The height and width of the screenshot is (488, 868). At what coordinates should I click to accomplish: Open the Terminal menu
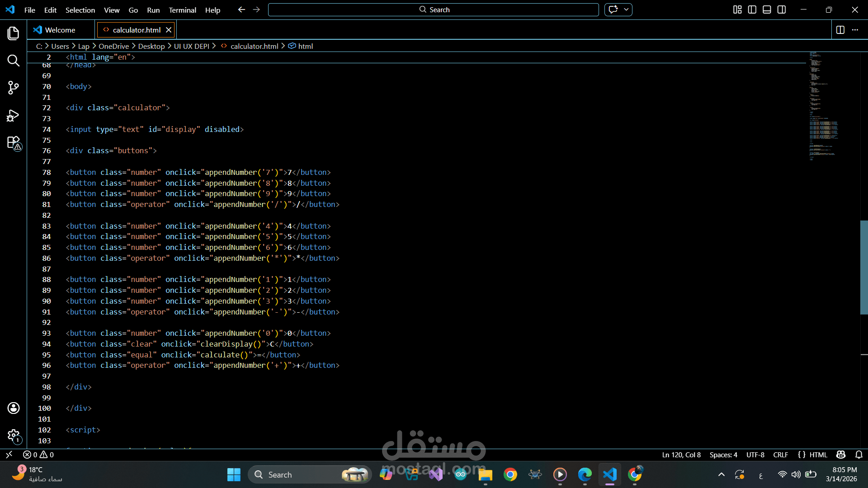click(182, 10)
